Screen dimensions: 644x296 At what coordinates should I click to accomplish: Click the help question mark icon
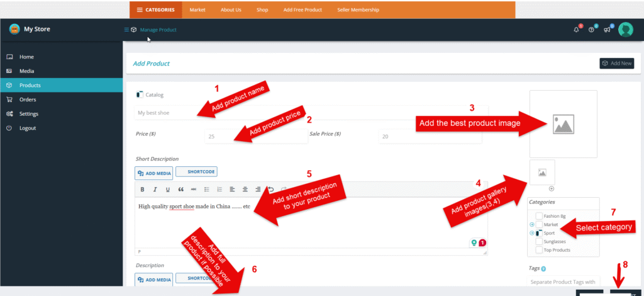pos(591,30)
